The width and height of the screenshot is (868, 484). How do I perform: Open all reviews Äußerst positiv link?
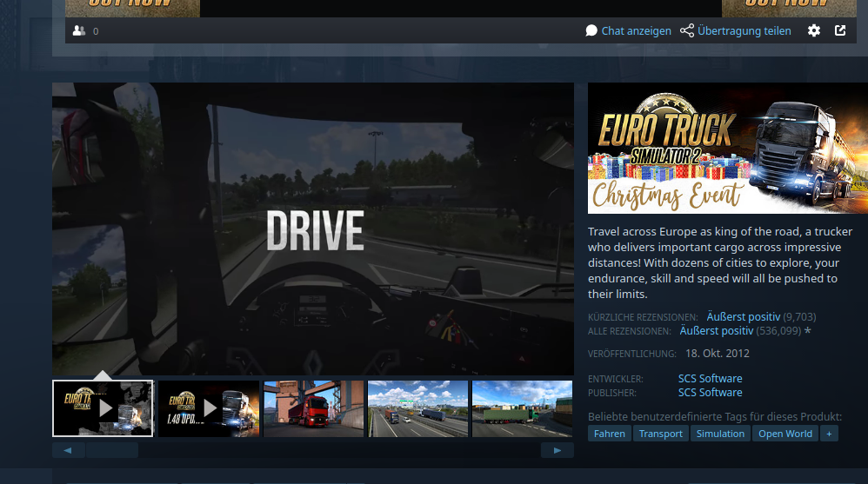[717, 331]
